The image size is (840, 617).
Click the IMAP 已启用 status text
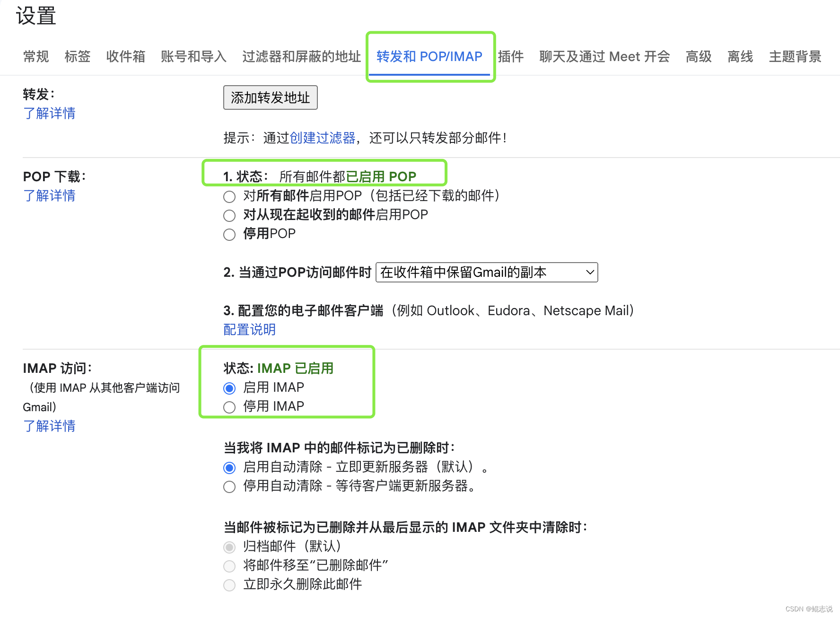295,369
